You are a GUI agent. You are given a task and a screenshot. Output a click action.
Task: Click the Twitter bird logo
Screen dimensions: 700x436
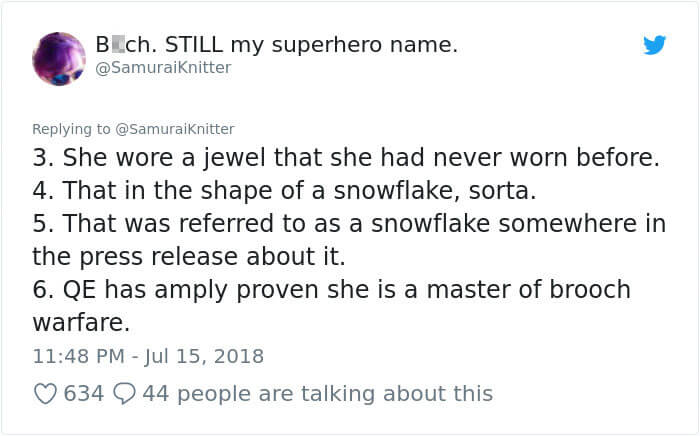tap(655, 46)
